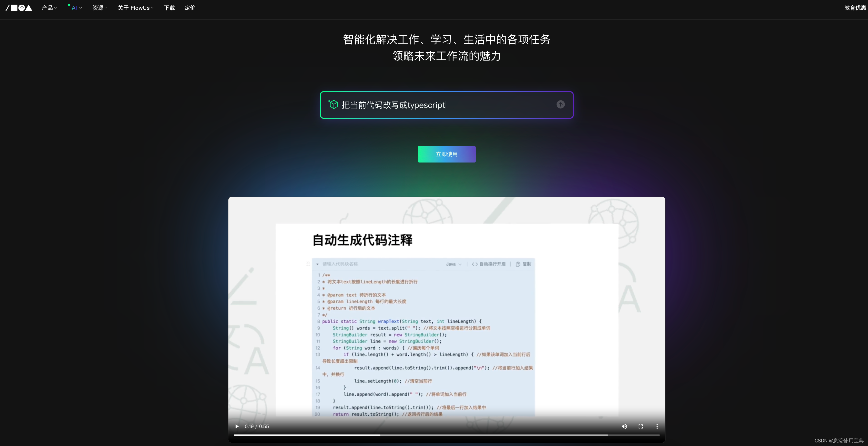Play the demo video
Image resolution: width=868 pixels, height=446 pixels.
[237, 426]
